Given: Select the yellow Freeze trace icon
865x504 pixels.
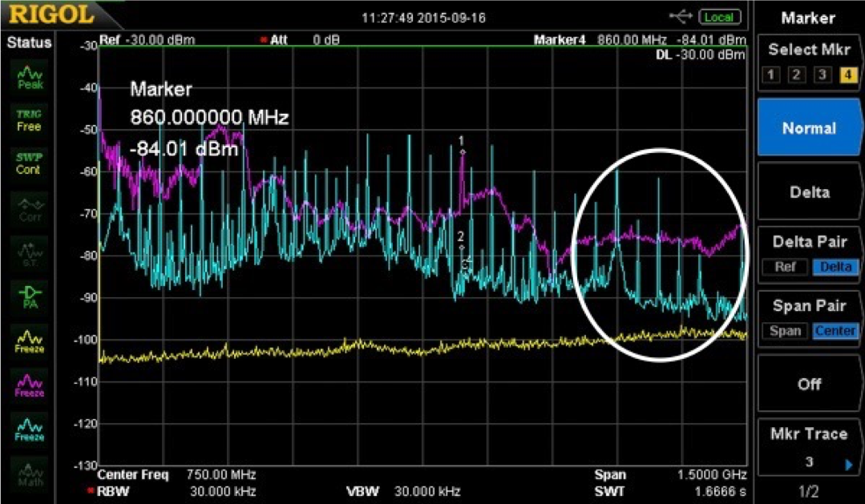Looking at the screenshot, I should 30,341.
